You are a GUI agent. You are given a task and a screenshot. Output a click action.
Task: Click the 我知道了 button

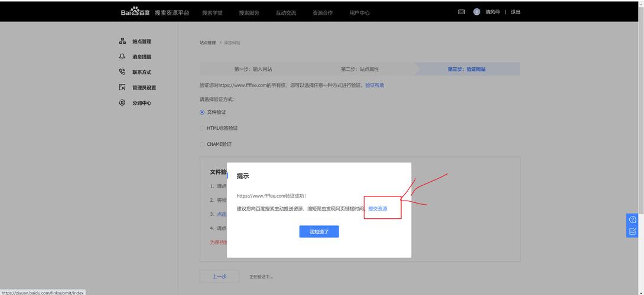319,231
